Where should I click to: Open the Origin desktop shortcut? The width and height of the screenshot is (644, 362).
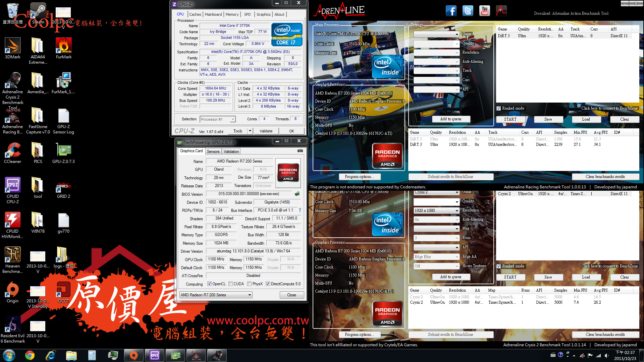click(x=12, y=292)
